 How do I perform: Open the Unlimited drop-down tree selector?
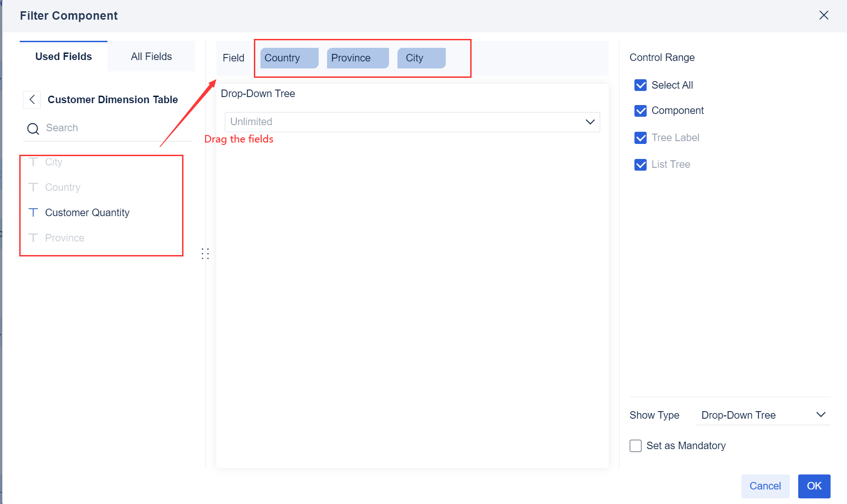coord(412,122)
